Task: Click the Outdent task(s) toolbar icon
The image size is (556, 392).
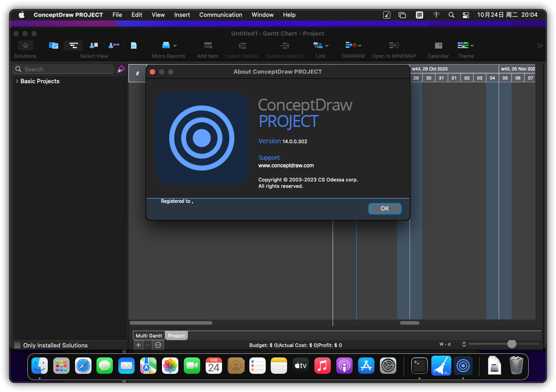Action: pos(285,45)
